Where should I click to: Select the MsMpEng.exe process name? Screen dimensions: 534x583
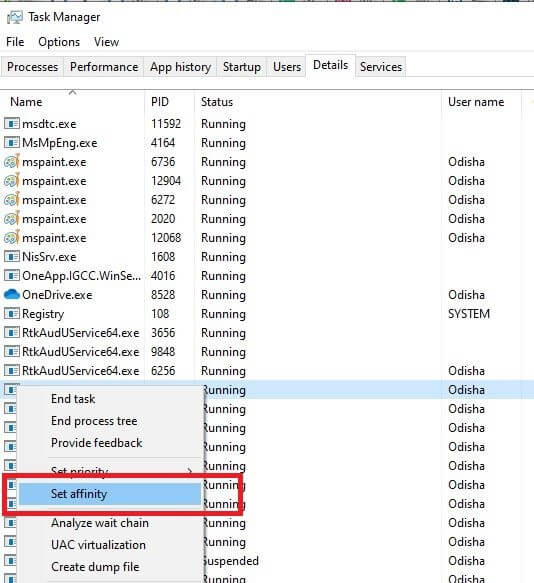[59, 143]
